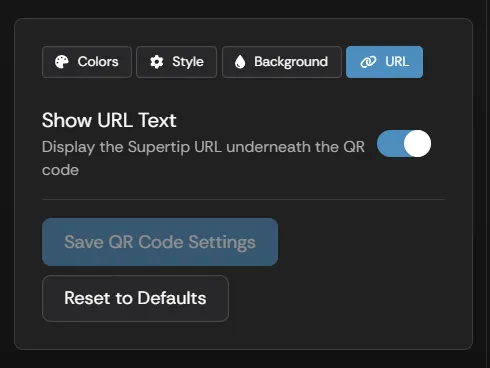This screenshot has height=368, width=490.
Task: Click the 'Display the Supertip URL' description text
Action: tap(203, 158)
